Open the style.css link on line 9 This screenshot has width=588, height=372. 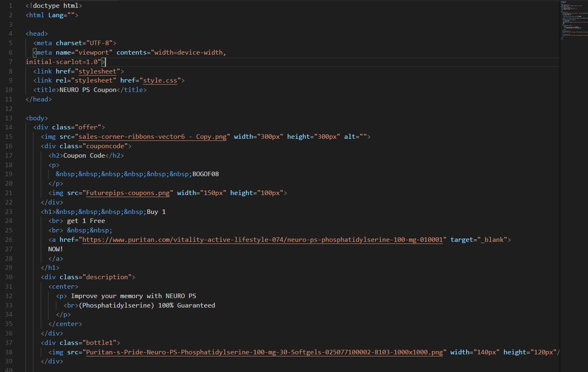(x=160, y=80)
